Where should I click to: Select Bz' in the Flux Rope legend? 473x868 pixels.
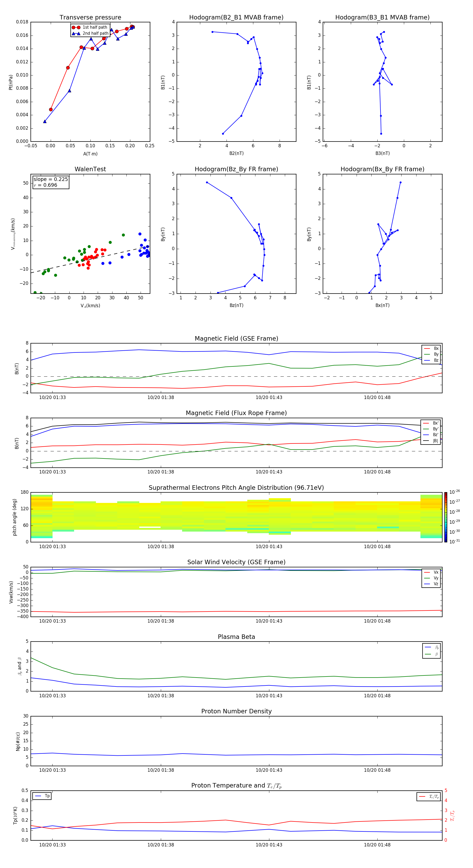[431, 435]
